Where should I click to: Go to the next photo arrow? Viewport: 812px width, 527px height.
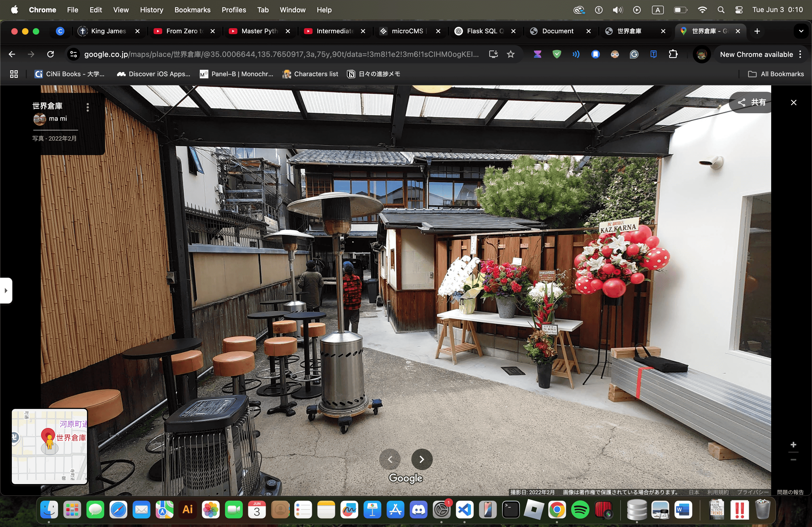[422, 459]
